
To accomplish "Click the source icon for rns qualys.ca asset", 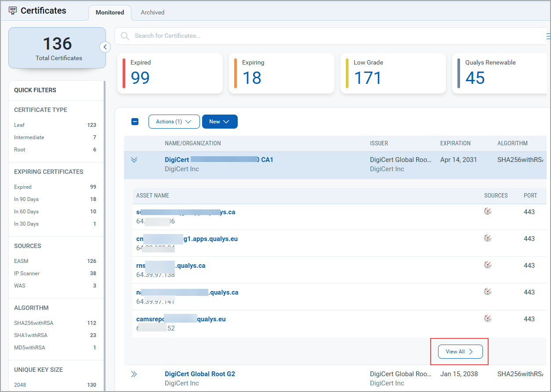I will click(x=487, y=265).
